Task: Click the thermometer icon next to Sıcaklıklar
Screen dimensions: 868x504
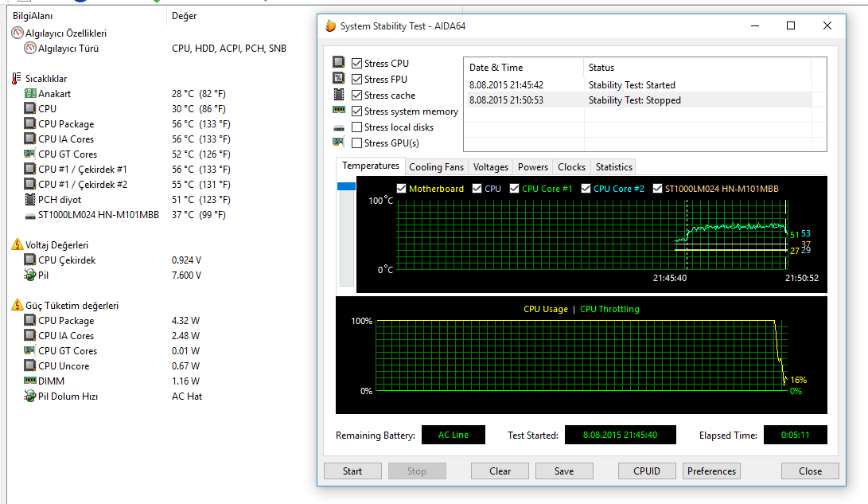Action: pos(17,79)
